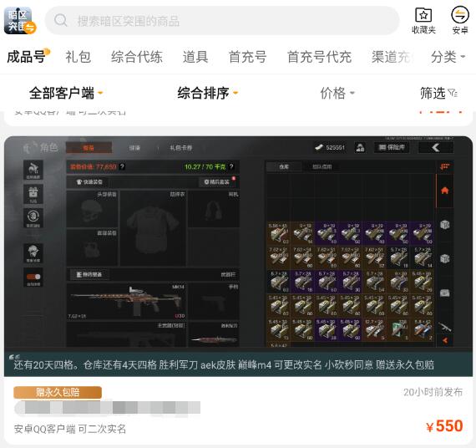Expand the 分类 category dropdown

coord(448,57)
